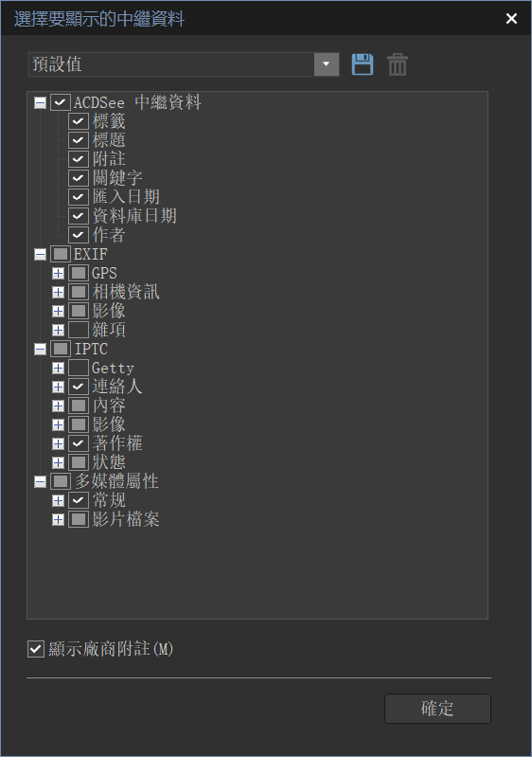Toggle the IPTC group checkbox
This screenshot has width=532, height=757.
tap(61, 349)
